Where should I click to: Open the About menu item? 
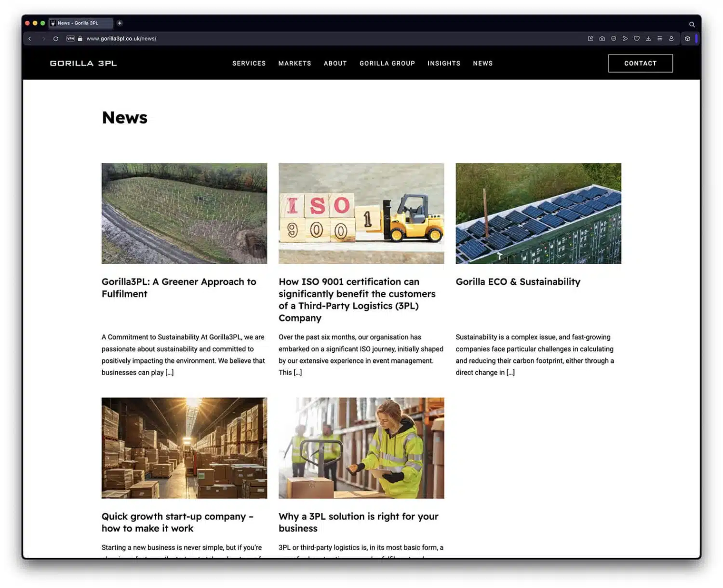point(335,63)
